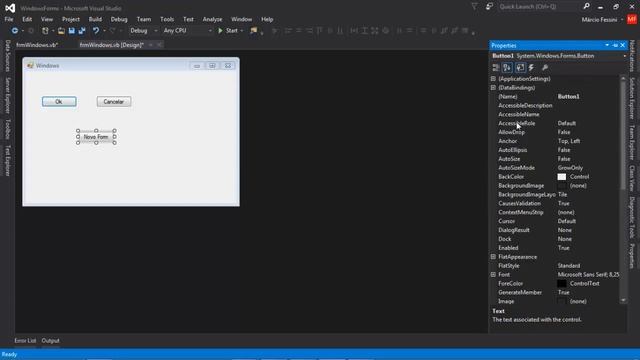The image size is (640, 360).
Task: Open the File menu
Action: click(x=9, y=19)
